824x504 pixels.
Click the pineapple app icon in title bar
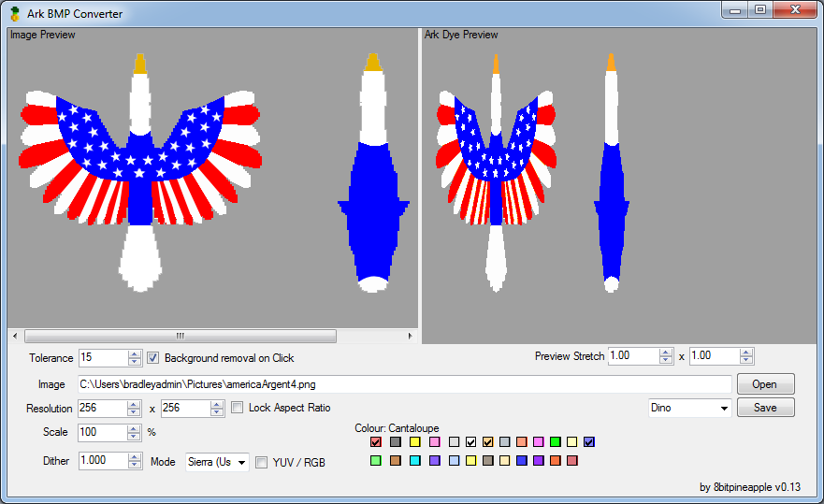coord(15,14)
